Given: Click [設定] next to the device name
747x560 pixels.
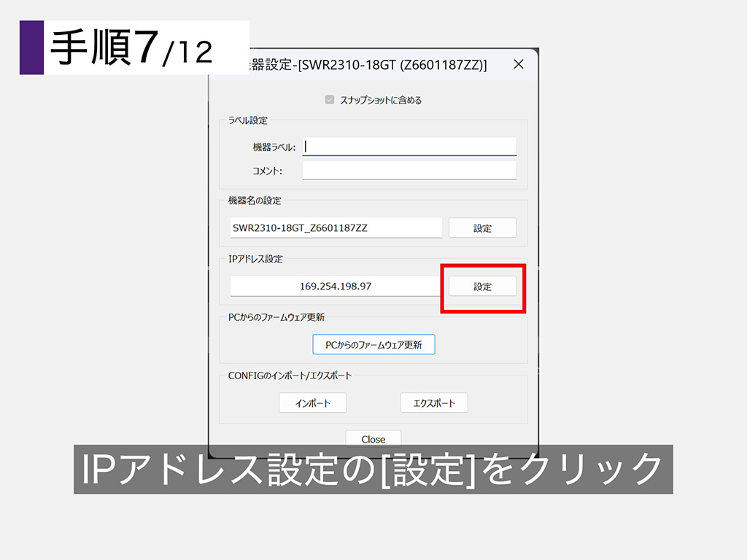Looking at the screenshot, I should [x=482, y=227].
